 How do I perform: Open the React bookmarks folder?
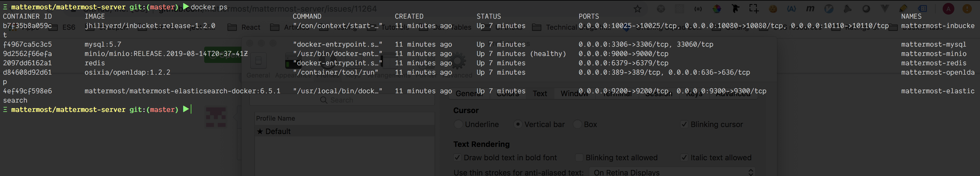[244, 27]
